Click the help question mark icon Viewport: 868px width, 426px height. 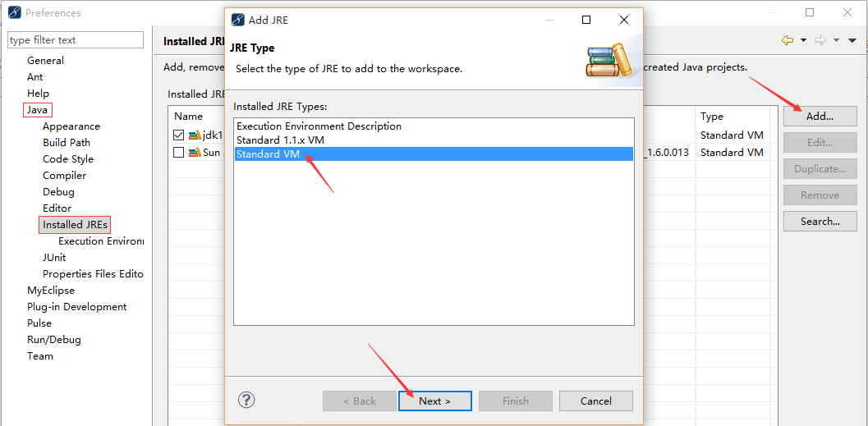tap(246, 400)
